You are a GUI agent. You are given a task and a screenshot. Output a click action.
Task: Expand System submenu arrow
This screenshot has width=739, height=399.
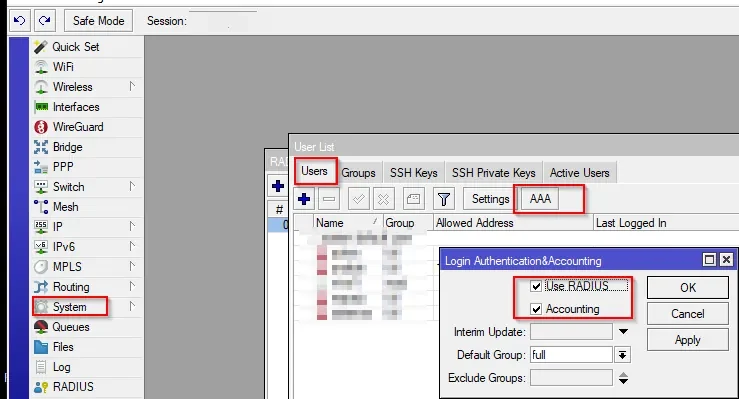click(x=132, y=307)
